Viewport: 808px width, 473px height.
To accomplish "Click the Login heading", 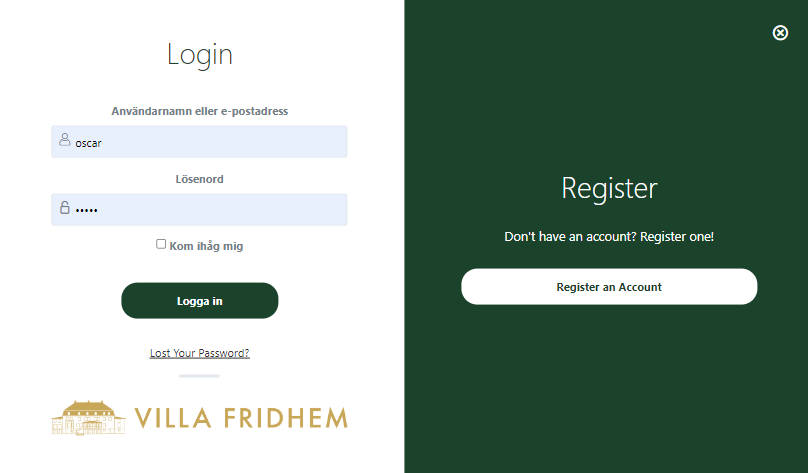I will (x=200, y=54).
